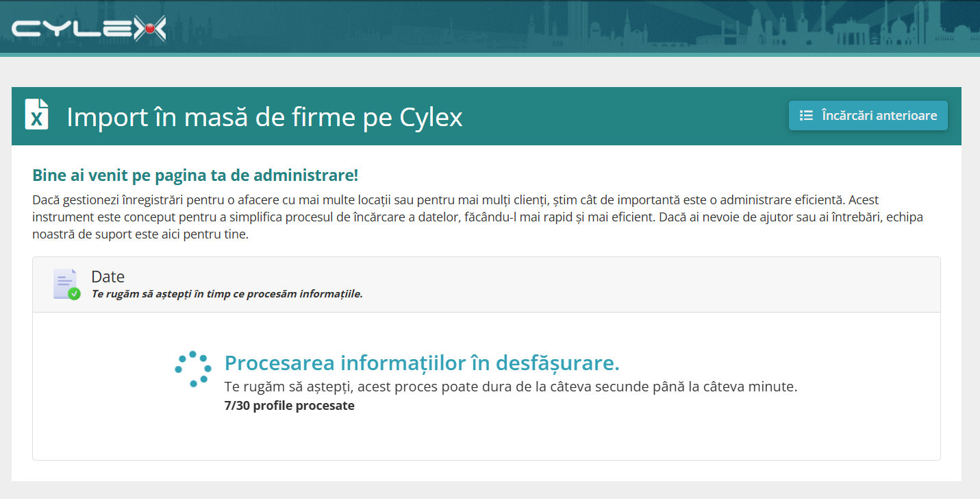
Task: Select the Date section heading
Action: click(x=108, y=277)
